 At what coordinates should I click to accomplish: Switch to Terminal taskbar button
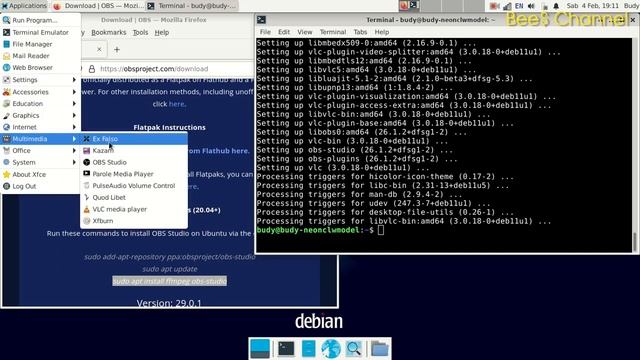(192, 6)
